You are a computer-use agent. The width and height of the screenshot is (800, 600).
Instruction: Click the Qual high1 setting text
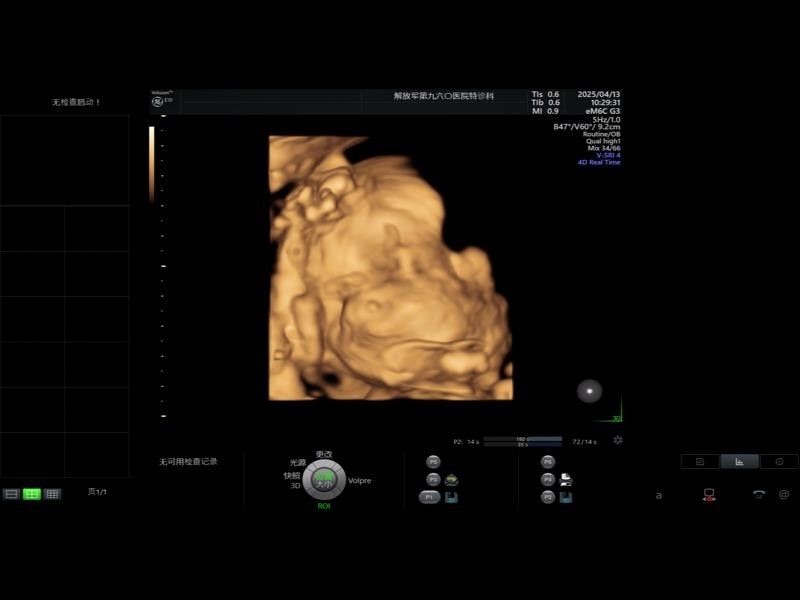[x=603, y=141]
